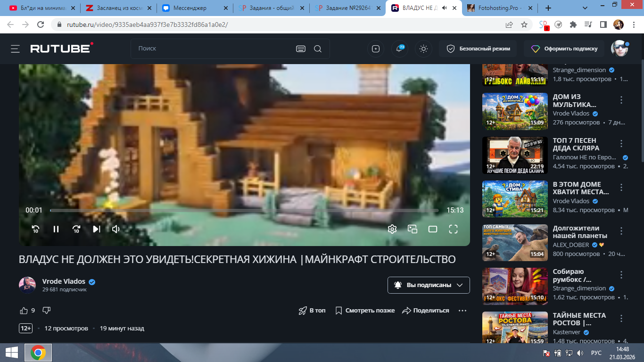The image size is (644, 362).
Task: Share this page from the address bar
Action: click(x=509, y=25)
